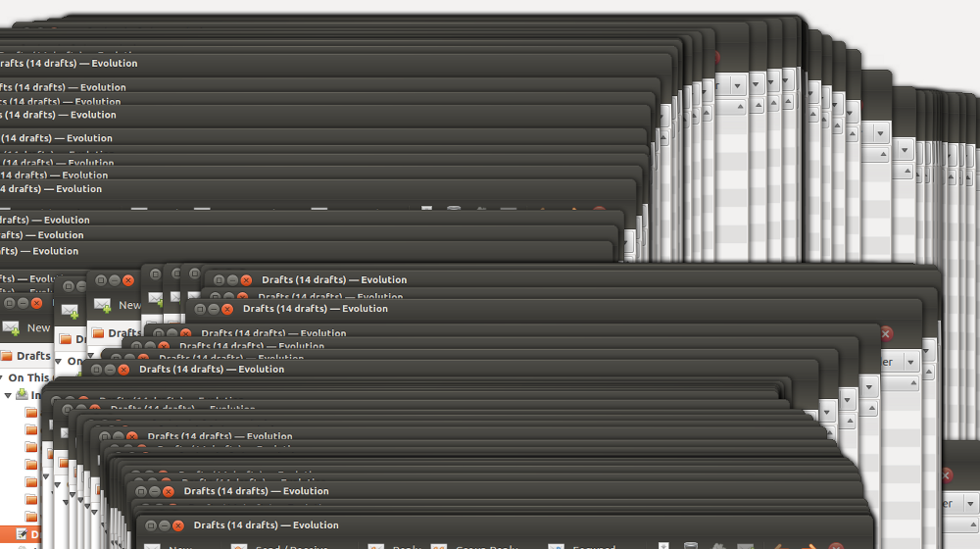This screenshot has width=980, height=549.
Task: Click title text 's (14 drafts) — Evolution'
Action: [58, 115]
